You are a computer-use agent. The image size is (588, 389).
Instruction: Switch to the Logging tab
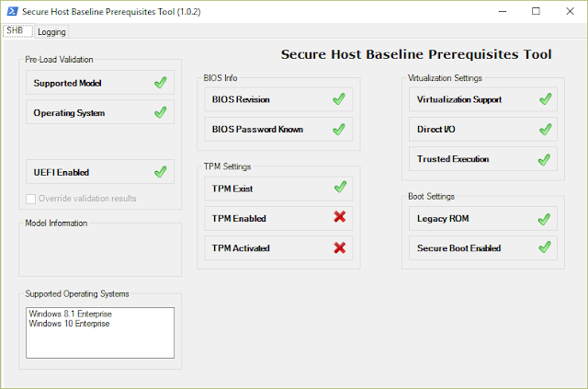click(51, 31)
